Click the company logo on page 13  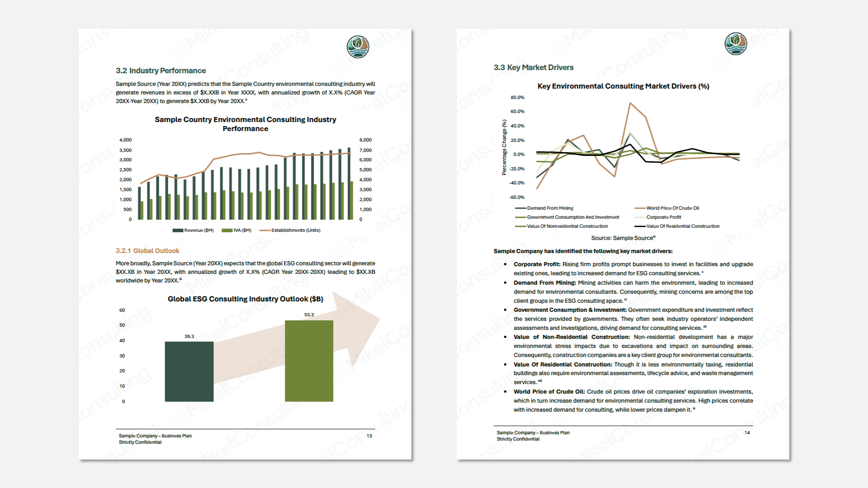coord(358,47)
